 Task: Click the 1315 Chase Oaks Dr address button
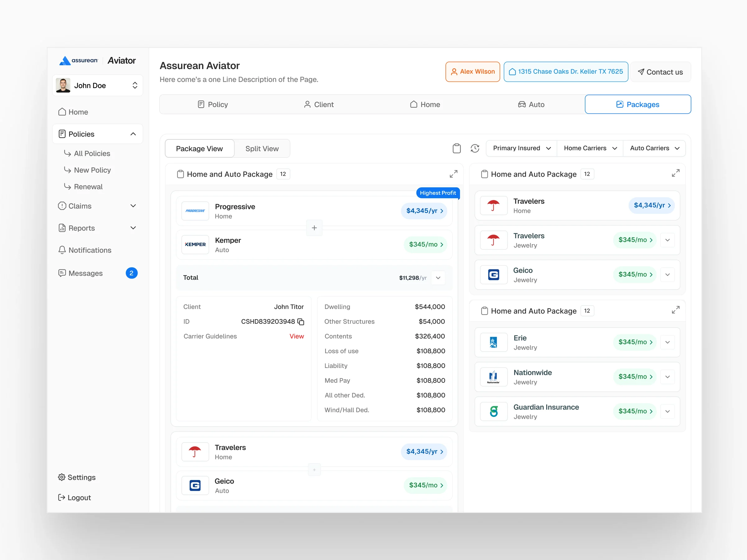click(566, 72)
